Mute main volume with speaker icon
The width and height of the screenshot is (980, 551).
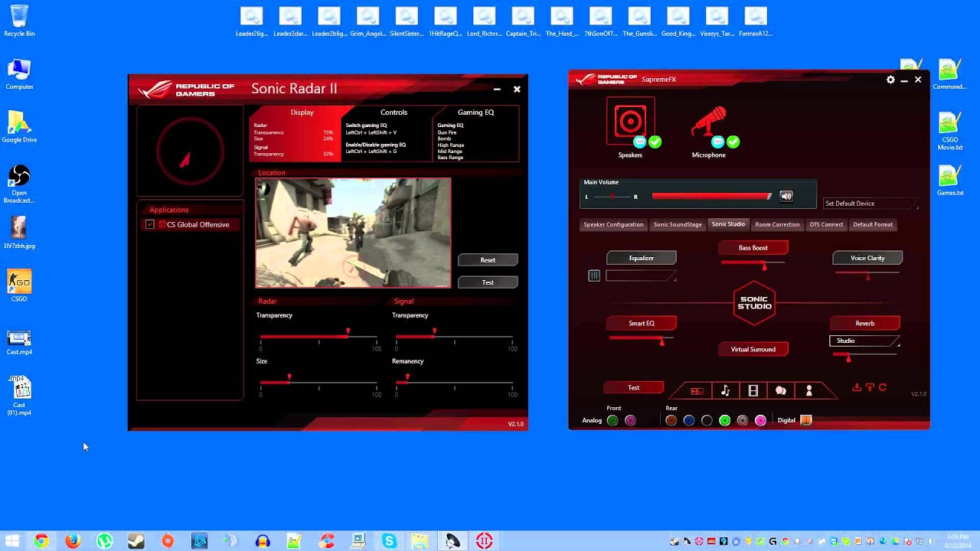pyautogui.click(x=786, y=197)
